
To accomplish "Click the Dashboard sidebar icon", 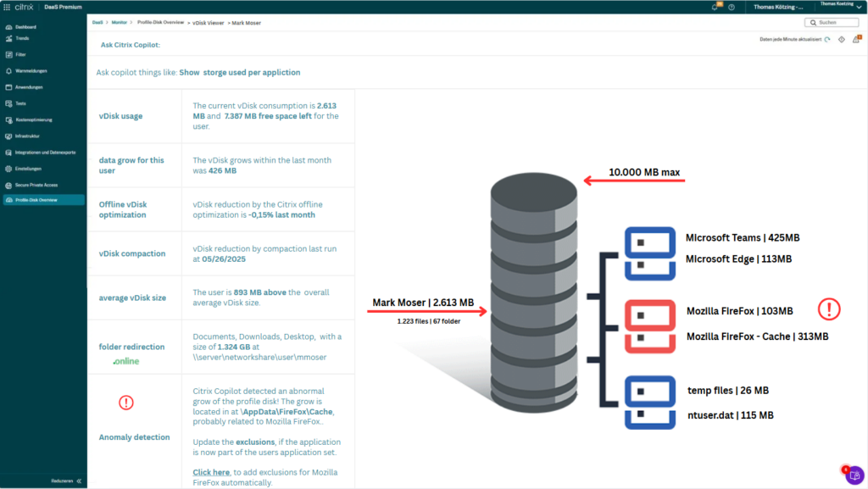I will coord(8,27).
